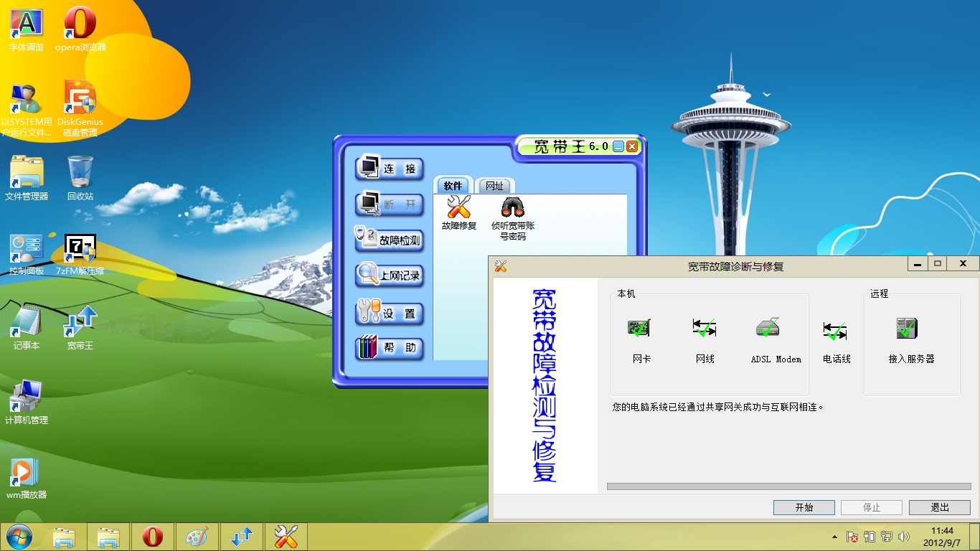Open 控制面板 desktop icon
This screenshot has width=980, height=551.
tap(27, 254)
